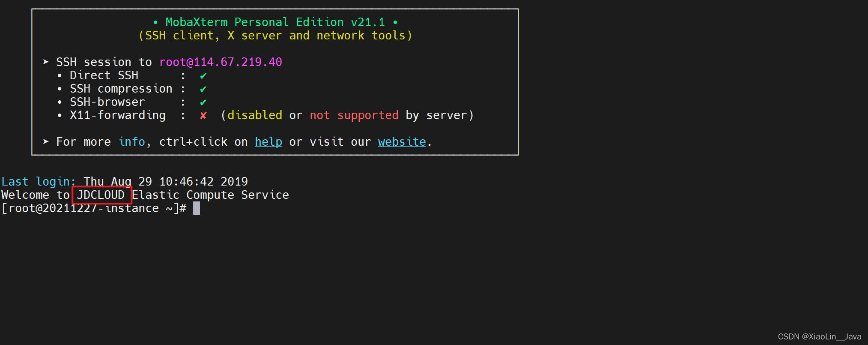
Task: Open the website link
Action: 402,142
